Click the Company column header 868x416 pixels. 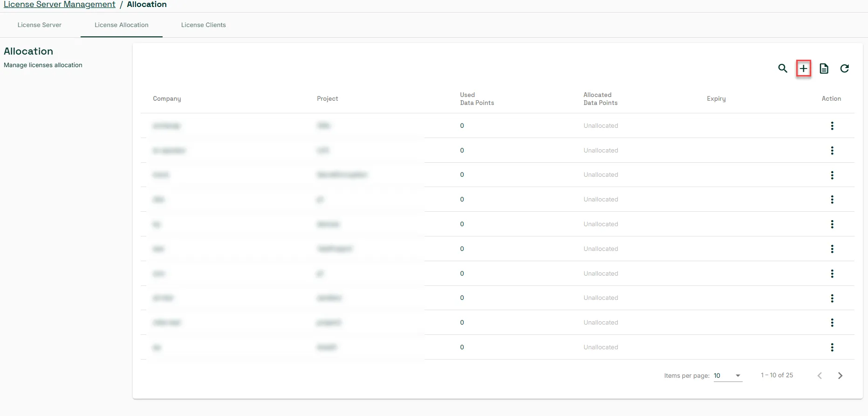click(x=167, y=99)
